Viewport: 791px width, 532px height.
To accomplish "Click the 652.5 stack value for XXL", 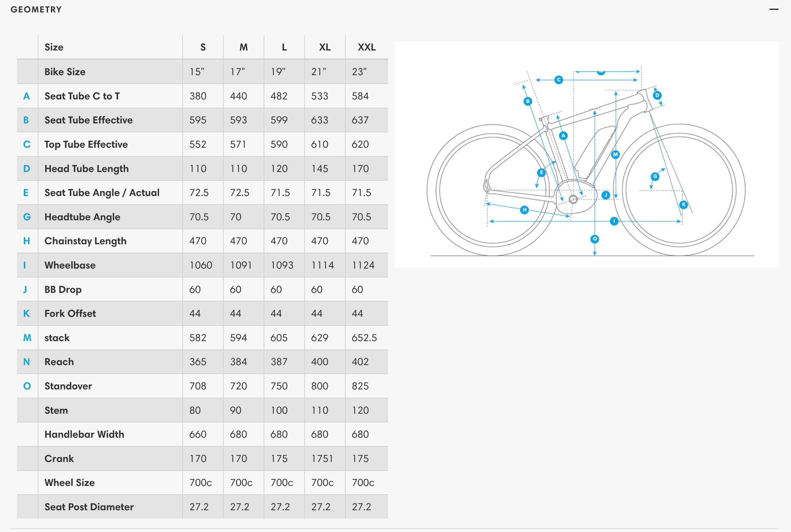I will pyautogui.click(x=364, y=338).
